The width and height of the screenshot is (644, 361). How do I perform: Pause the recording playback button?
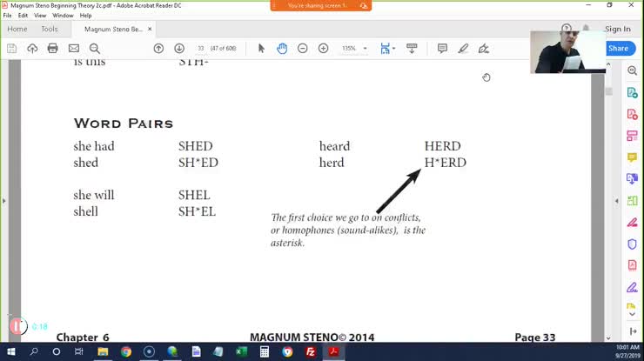(x=17, y=326)
